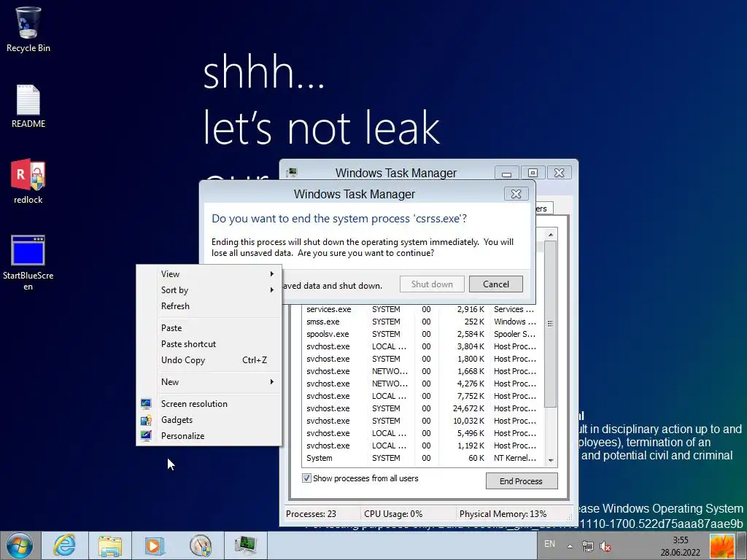Open Personalize from context menu
The height and width of the screenshot is (560, 747).
pos(209,436)
